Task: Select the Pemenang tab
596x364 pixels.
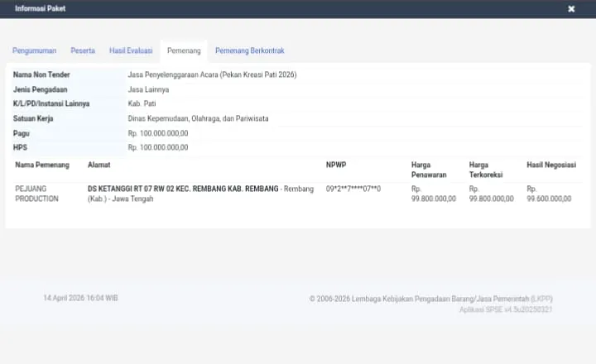Action: 184,50
